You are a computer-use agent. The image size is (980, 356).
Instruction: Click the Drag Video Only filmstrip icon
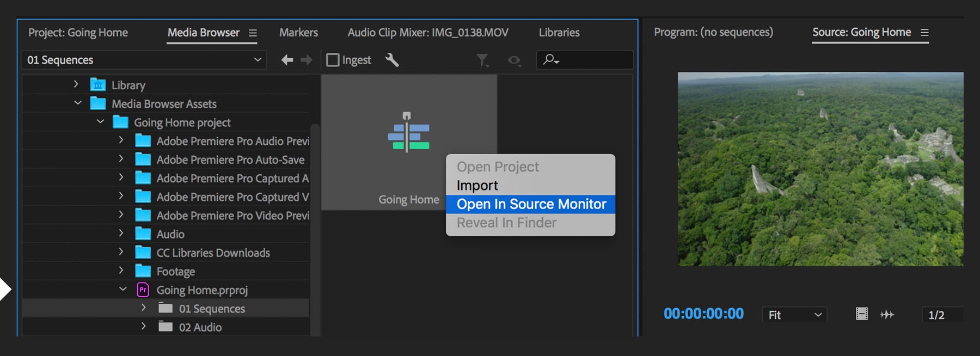(862, 314)
